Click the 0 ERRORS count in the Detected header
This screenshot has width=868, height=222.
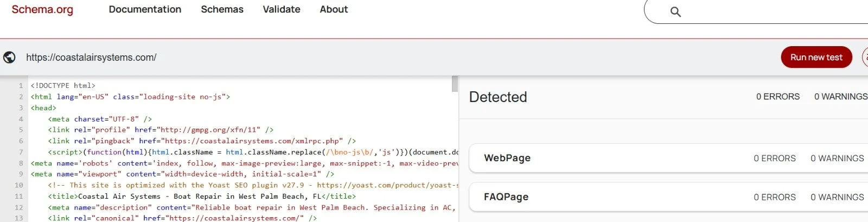pos(778,97)
